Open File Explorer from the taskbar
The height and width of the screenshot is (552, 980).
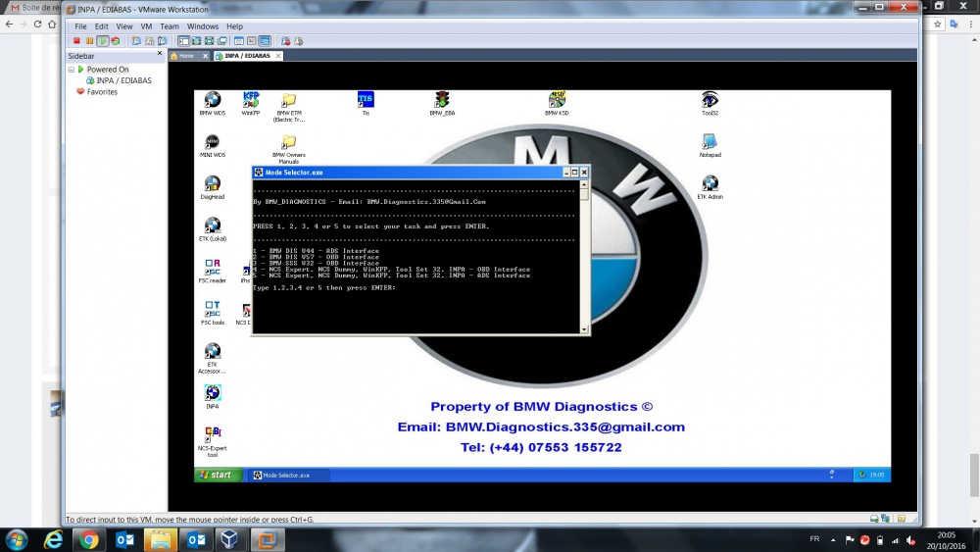tap(160, 539)
